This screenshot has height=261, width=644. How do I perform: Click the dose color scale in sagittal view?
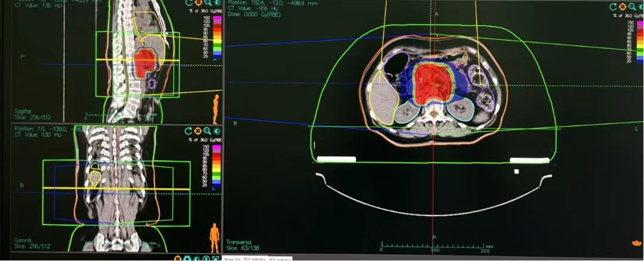[x=216, y=39]
